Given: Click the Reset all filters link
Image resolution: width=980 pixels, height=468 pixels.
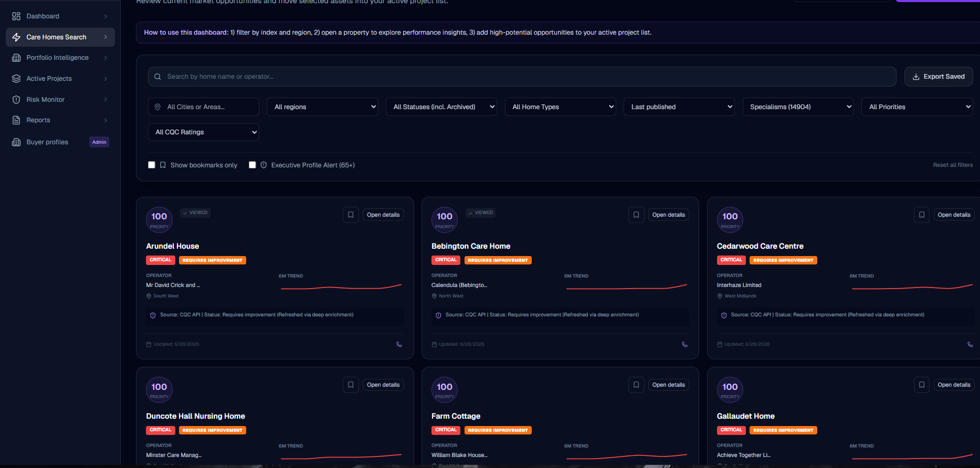Looking at the screenshot, I should (953, 165).
